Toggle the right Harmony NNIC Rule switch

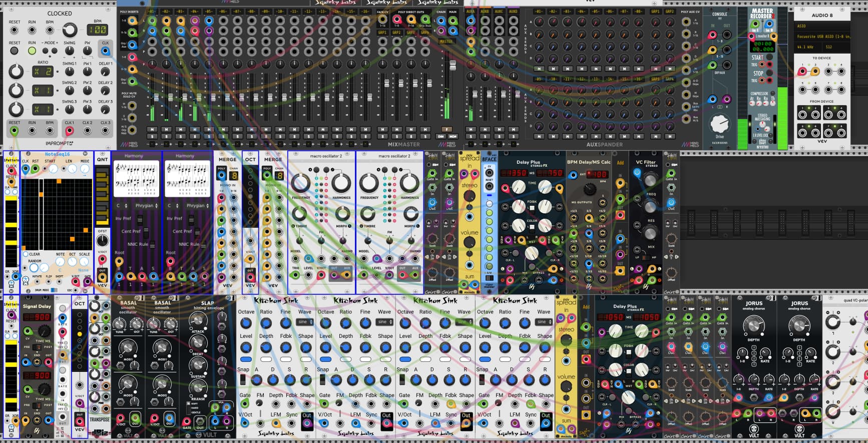(x=203, y=245)
